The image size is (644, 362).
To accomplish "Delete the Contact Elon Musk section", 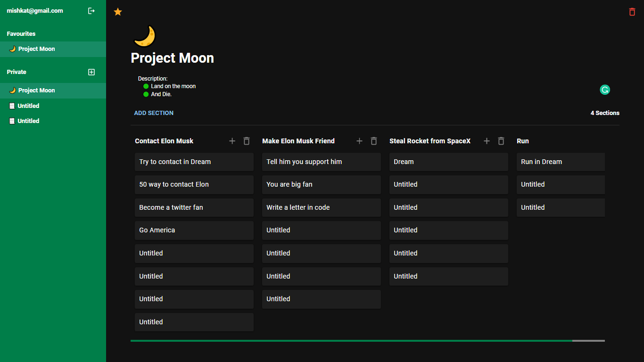I will 247,141.
